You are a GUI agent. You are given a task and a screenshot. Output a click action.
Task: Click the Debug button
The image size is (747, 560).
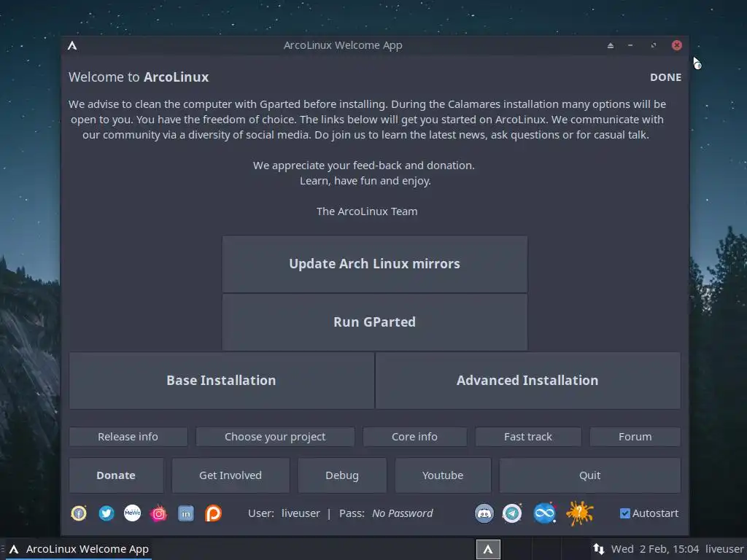(341, 475)
